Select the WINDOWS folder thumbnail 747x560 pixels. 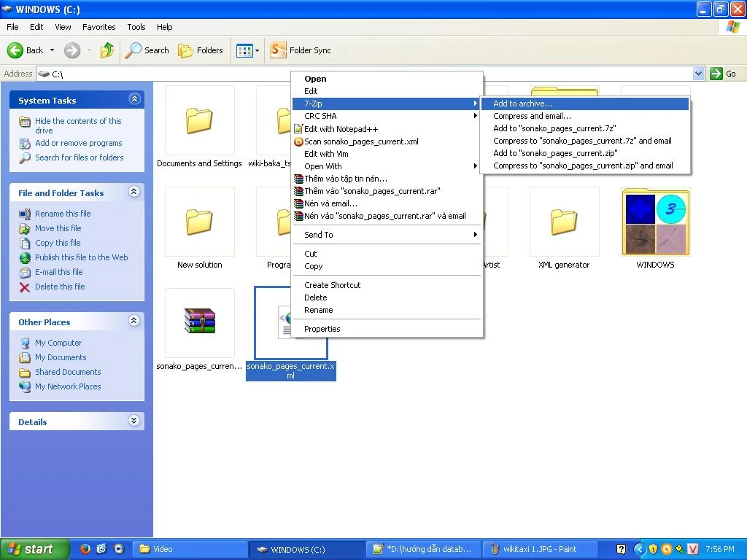(x=656, y=222)
